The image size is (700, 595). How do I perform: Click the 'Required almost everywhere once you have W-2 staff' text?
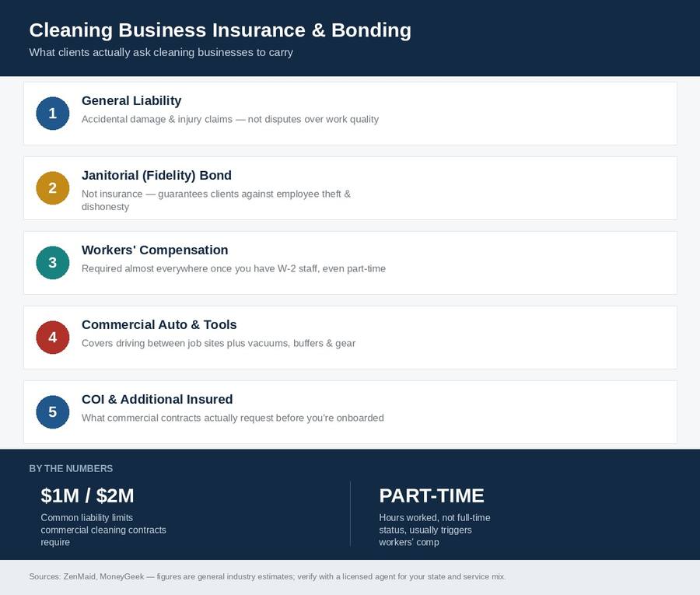tap(233, 268)
